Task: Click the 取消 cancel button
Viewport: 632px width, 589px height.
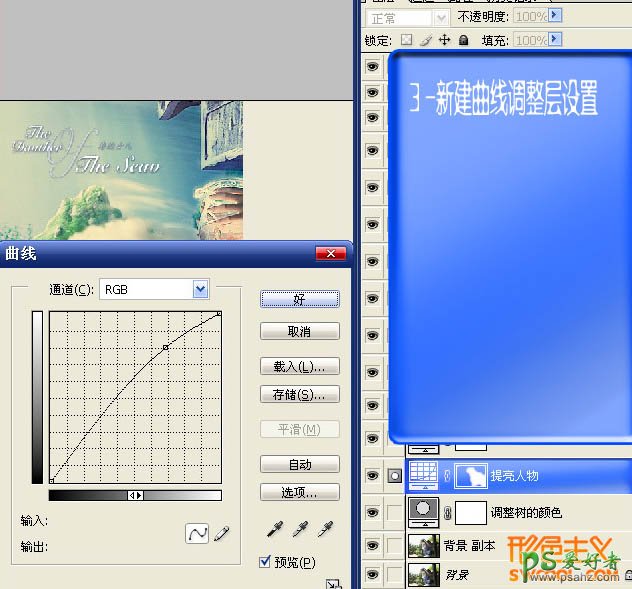Action: coord(299,331)
